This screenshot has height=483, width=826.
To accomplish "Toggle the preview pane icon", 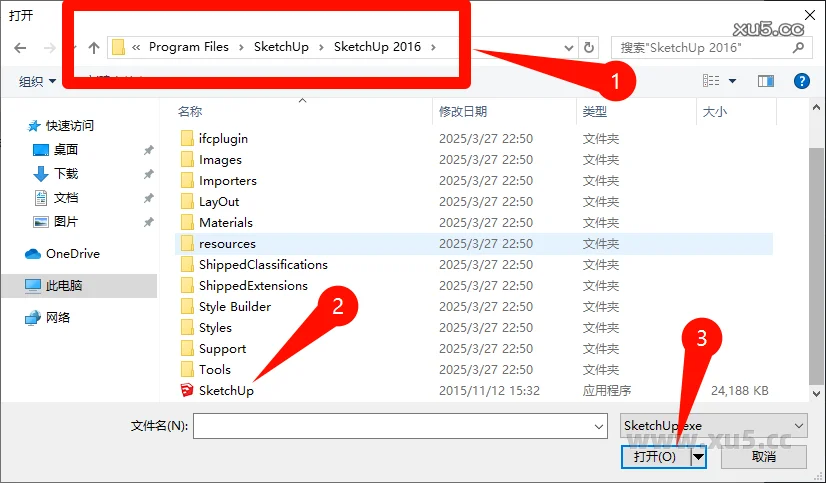I will pos(766,81).
